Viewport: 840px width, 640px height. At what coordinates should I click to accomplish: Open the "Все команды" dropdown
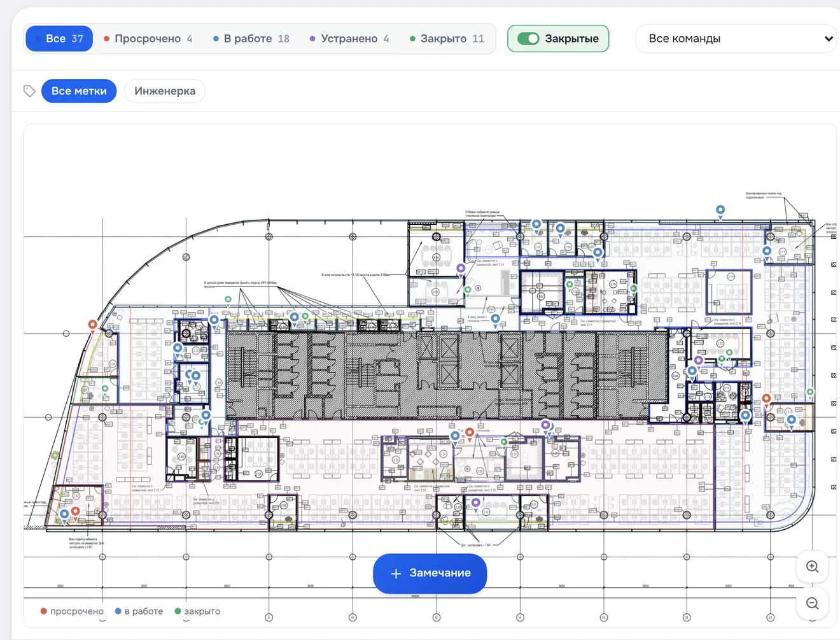pyautogui.click(x=736, y=39)
